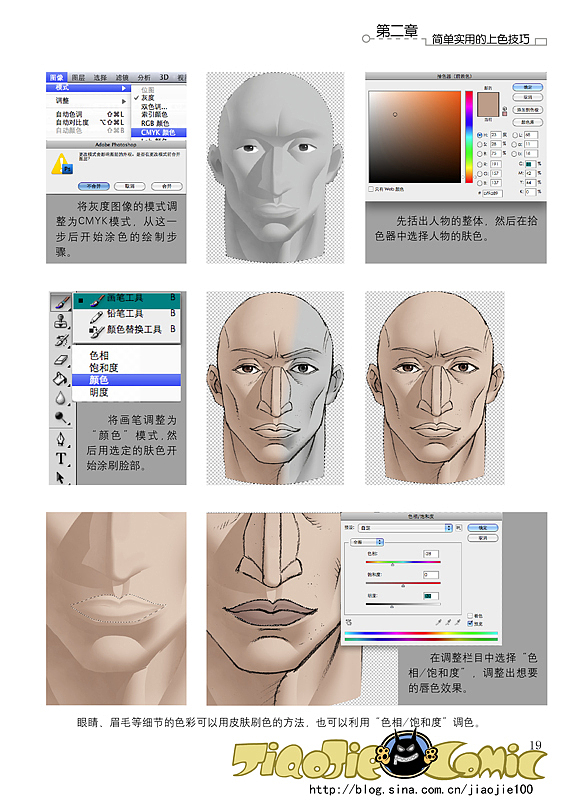578x800 pixels.
Task: Toggle the 预览 preview checkbox
Action: click(x=470, y=623)
